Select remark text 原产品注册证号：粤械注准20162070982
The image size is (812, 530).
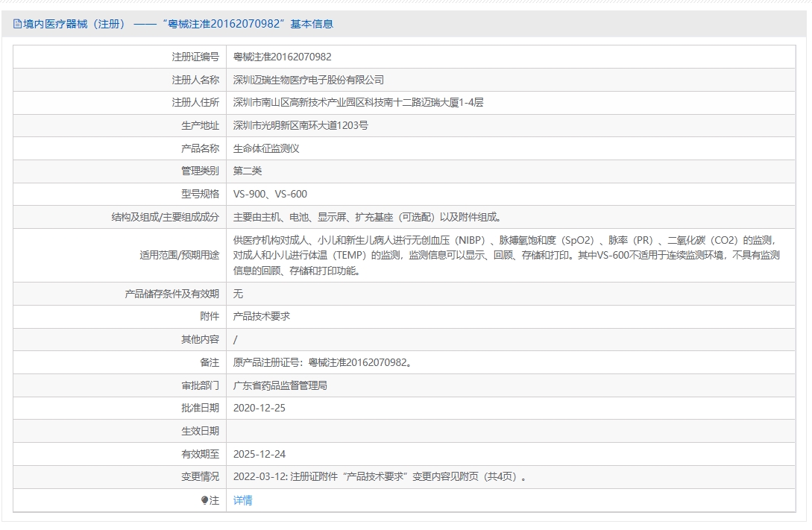(322, 362)
